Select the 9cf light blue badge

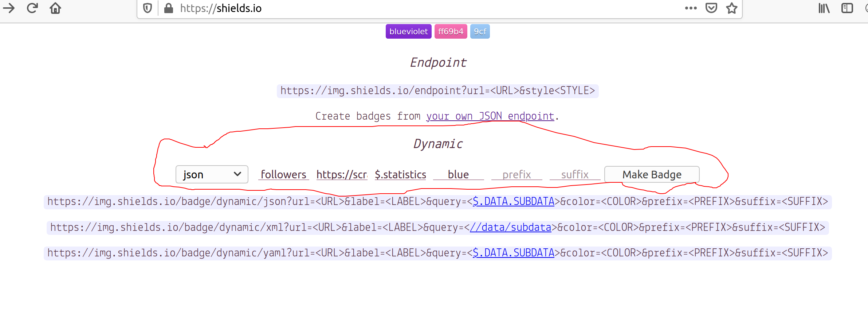[480, 31]
